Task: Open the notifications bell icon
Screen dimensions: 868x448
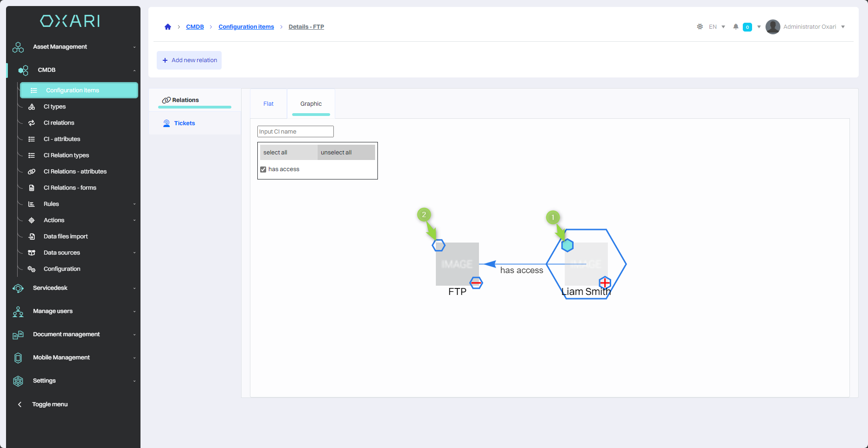Action: [x=735, y=27]
